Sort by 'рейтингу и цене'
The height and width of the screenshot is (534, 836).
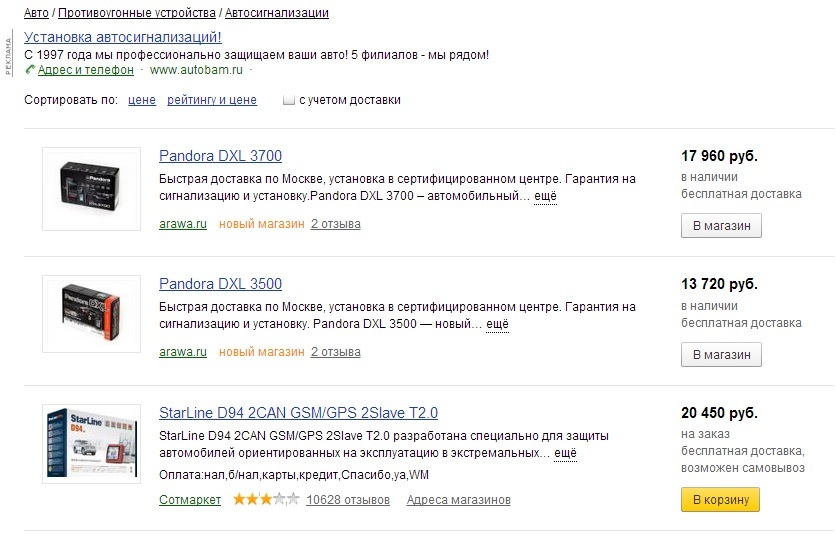(212, 100)
